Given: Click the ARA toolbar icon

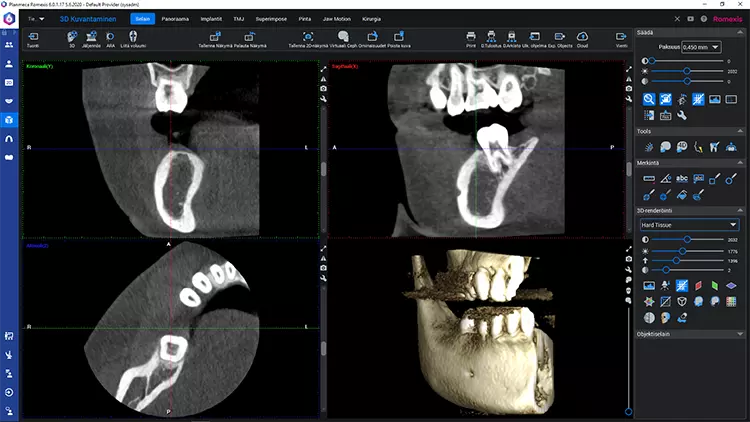Looking at the screenshot, I should (110, 36).
